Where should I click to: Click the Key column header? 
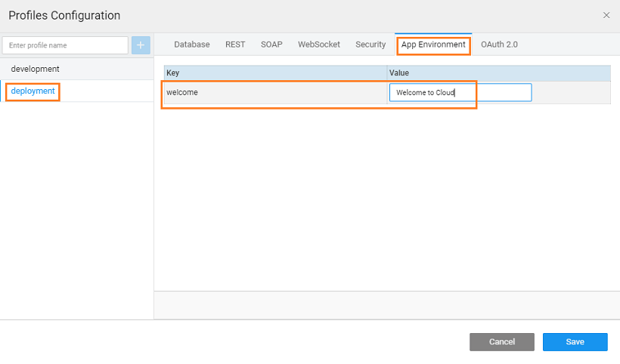tap(275, 72)
